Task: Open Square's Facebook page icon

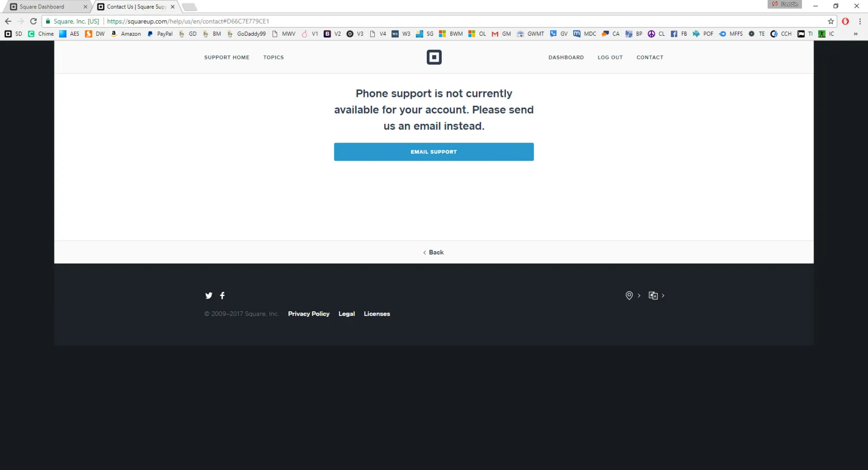Action: pyautogui.click(x=222, y=295)
